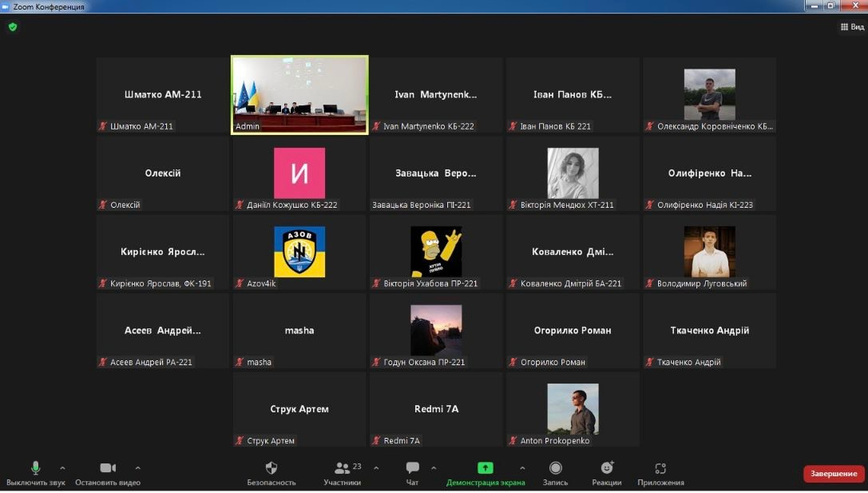The width and height of the screenshot is (868, 493).
Task: Open Apps (Приложения) icon
Action: click(x=660, y=469)
